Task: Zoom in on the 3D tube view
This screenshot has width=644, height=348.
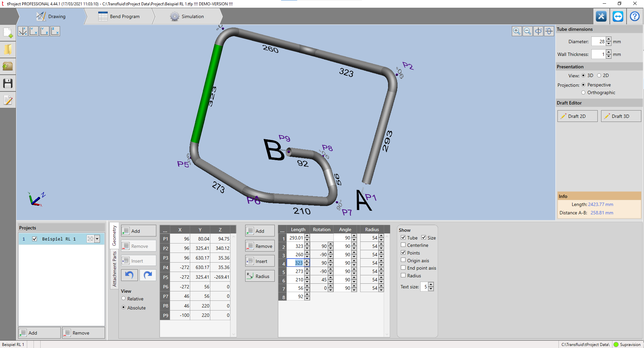Action: click(517, 31)
